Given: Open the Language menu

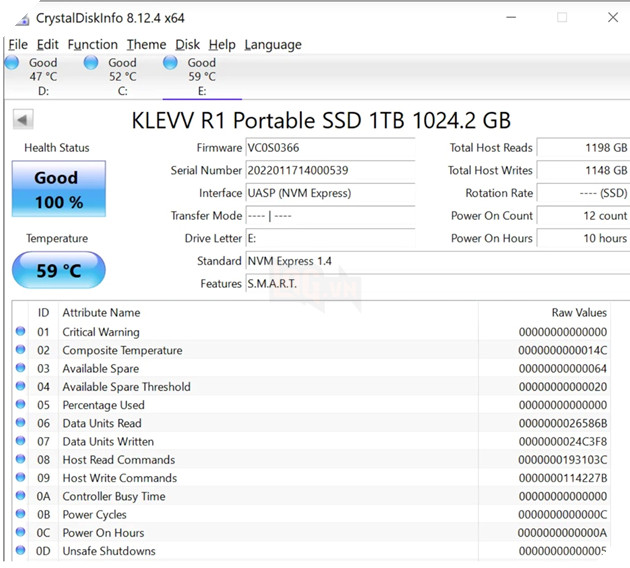Looking at the screenshot, I should click(273, 45).
